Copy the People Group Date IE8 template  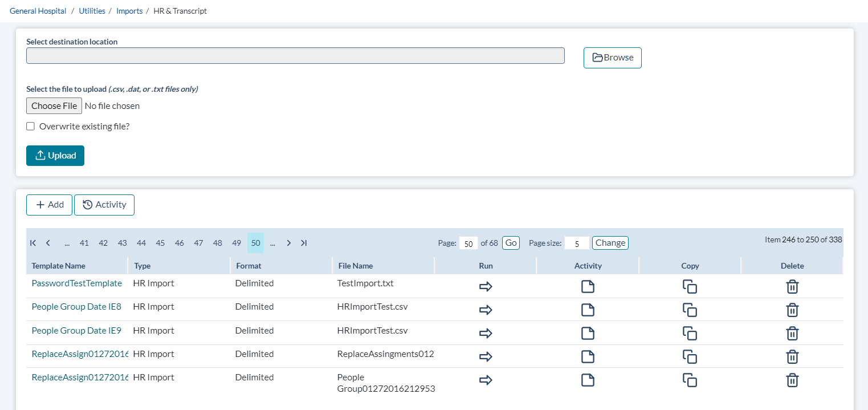[x=690, y=310]
